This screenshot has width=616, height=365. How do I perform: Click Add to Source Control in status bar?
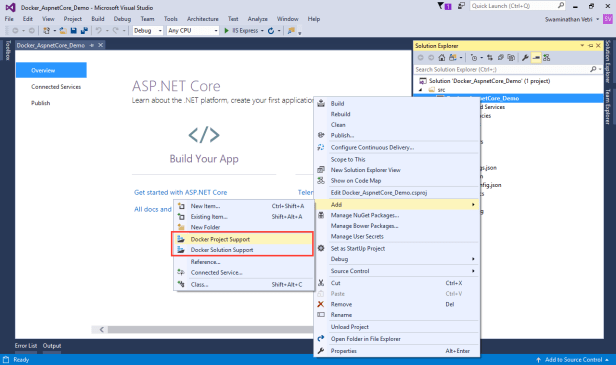click(x=573, y=359)
